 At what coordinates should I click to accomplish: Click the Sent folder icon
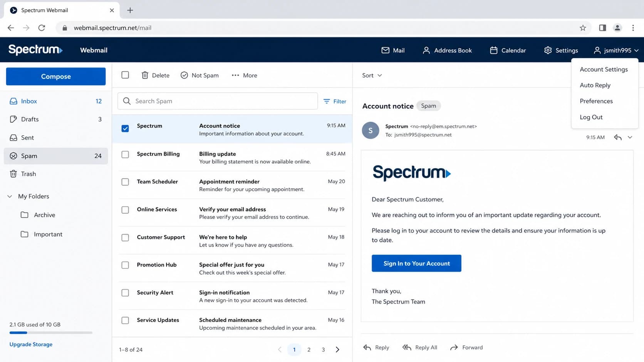click(13, 138)
